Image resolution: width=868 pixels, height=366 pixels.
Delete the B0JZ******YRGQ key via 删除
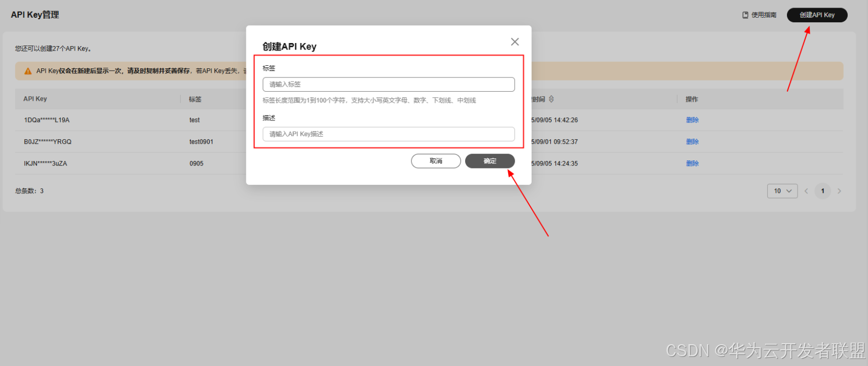click(x=692, y=142)
